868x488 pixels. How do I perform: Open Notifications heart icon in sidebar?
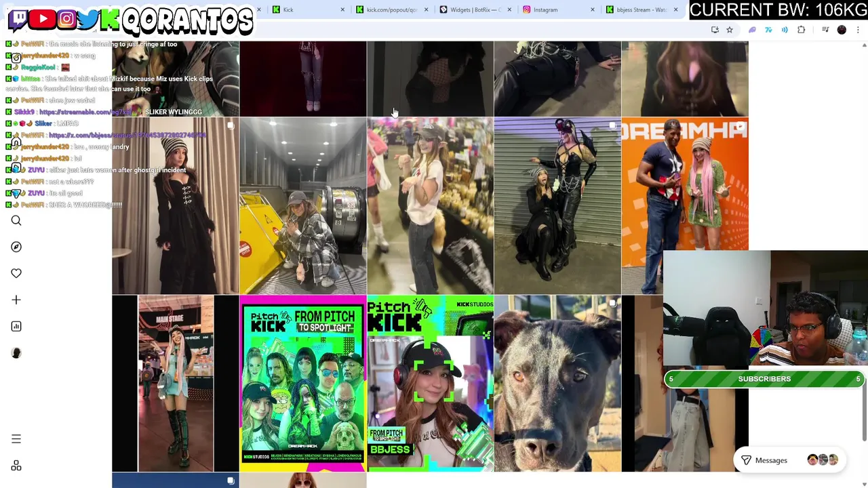coord(16,273)
